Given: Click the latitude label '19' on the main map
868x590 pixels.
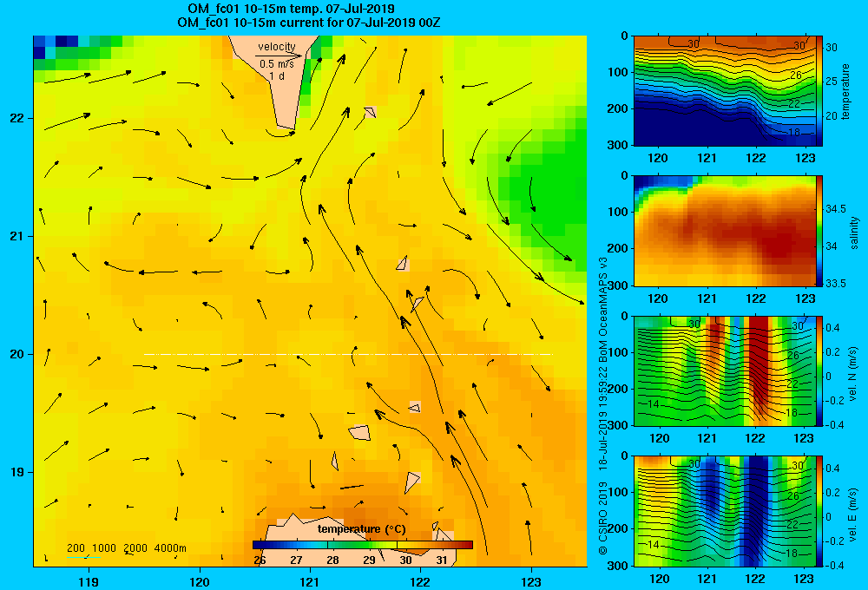Looking at the screenshot, I should tap(16, 472).
